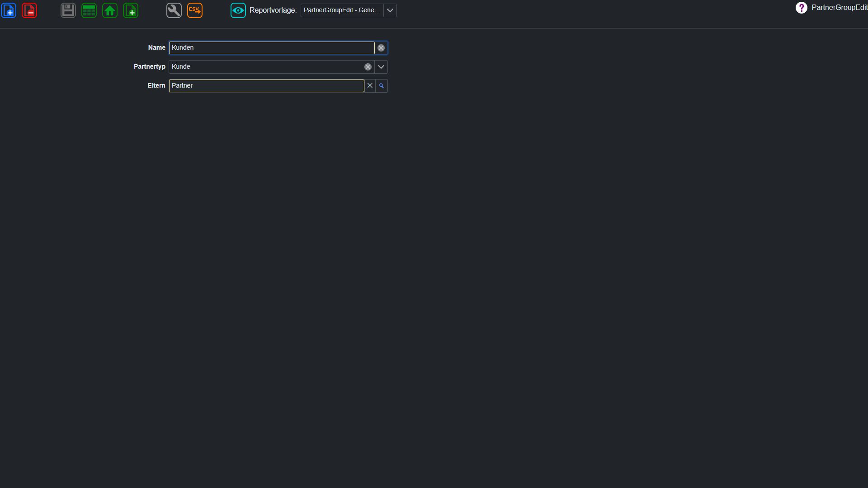Screen dimensions: 868x488
Task: Clear the Eltern field with the X
Action: tap(370, 86)
